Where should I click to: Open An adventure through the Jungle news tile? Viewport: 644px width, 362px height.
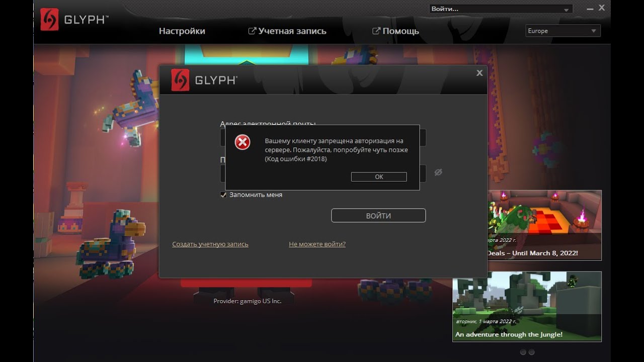tap(527, 307)
